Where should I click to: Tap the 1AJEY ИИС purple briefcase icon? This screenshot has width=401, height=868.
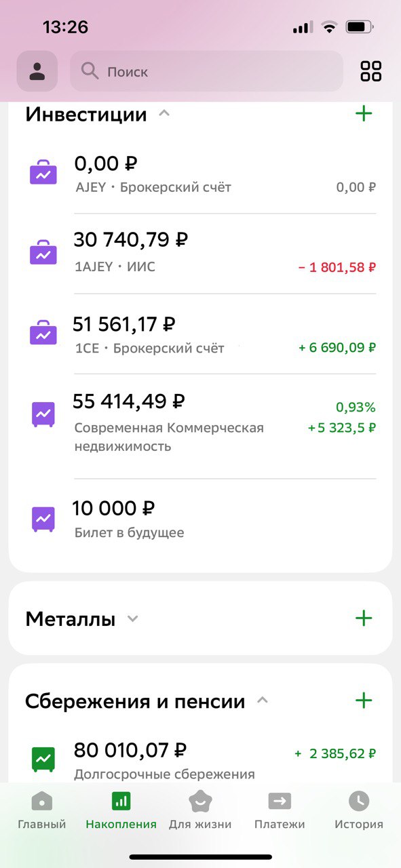coord(43,252)
